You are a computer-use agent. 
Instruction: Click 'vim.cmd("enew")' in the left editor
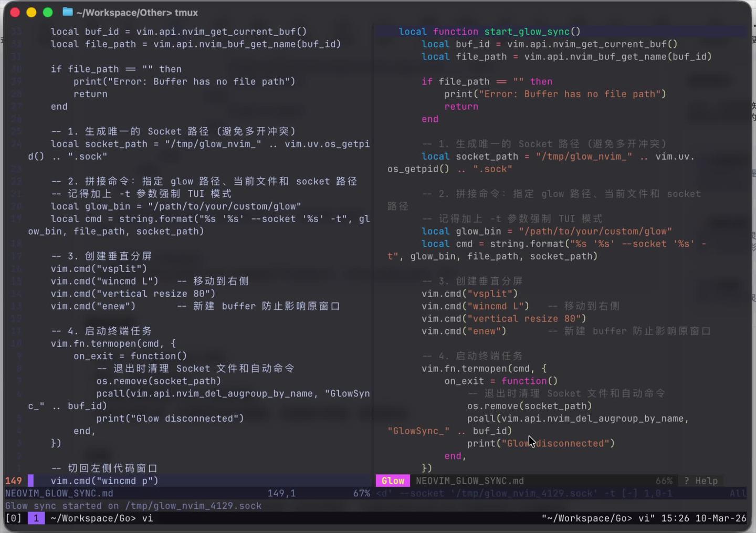(x=93, y=306)
